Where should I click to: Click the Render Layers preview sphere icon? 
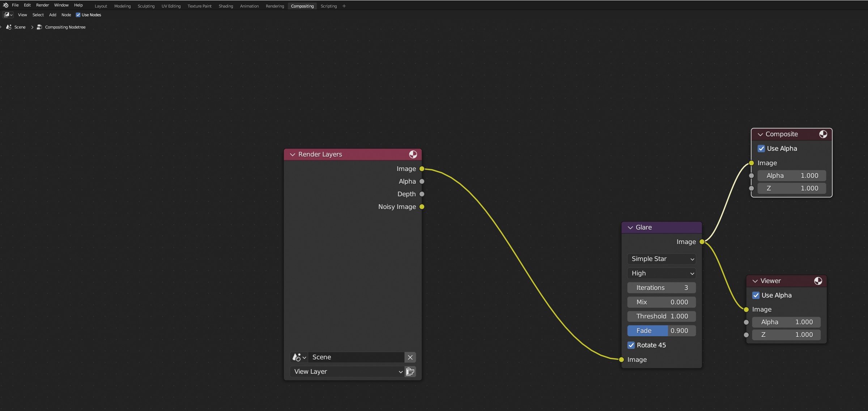point(413,154)
